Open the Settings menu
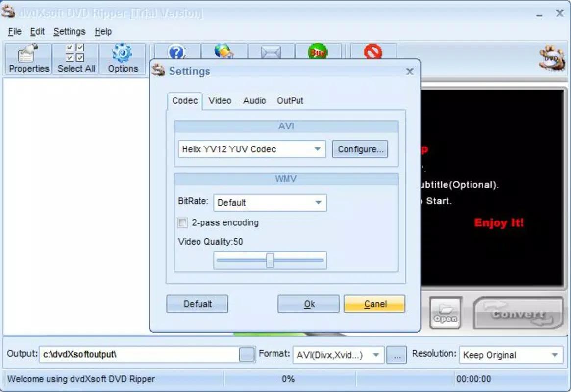571x392 pixels. tap(69, 32)
